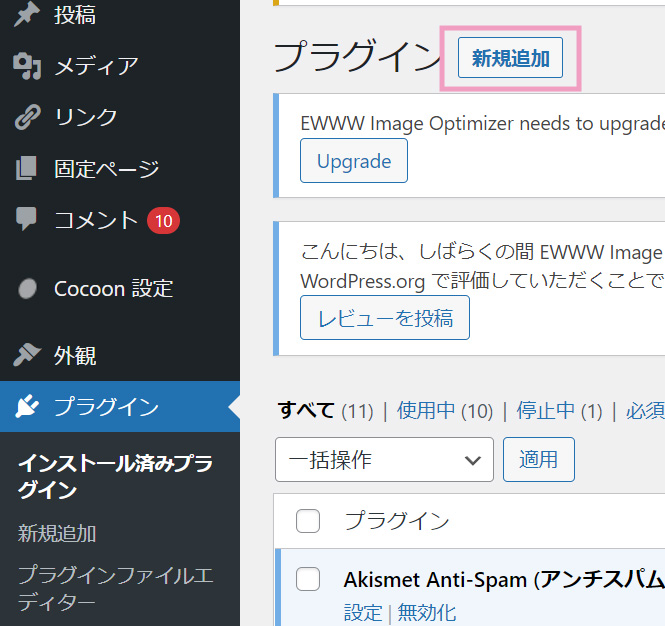Click the gray circle Cocoon icon

(28, 288)
